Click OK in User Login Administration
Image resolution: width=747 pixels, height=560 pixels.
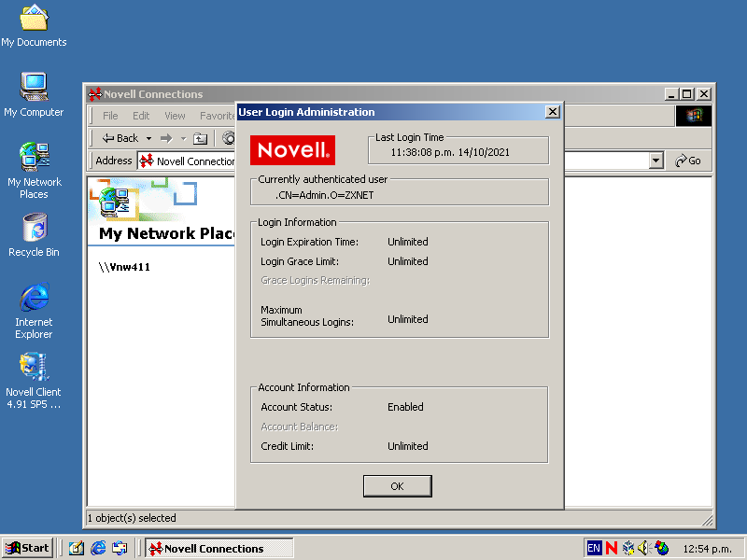[398, 486]
